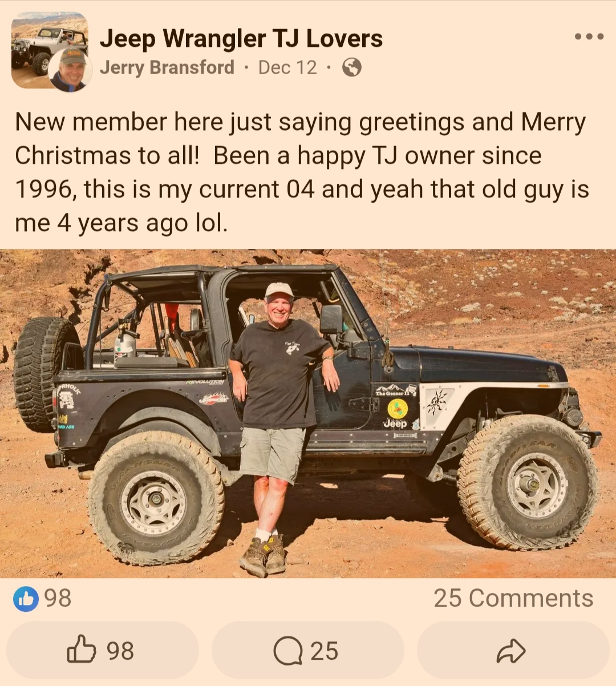
Task: Click the 98 number inside Like button
Action: pos(120,651)
